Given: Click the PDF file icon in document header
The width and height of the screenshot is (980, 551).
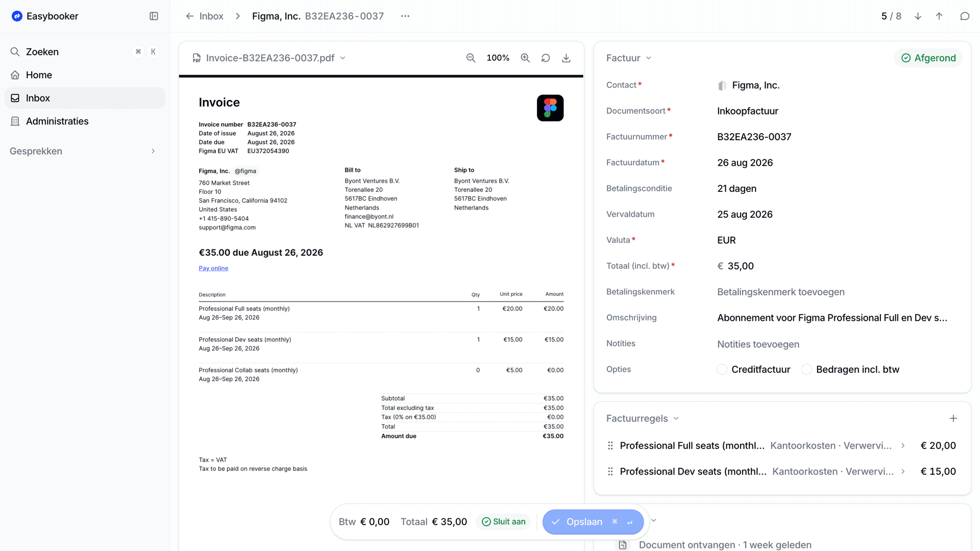Looking at the screenshot, I should point(197,58).
